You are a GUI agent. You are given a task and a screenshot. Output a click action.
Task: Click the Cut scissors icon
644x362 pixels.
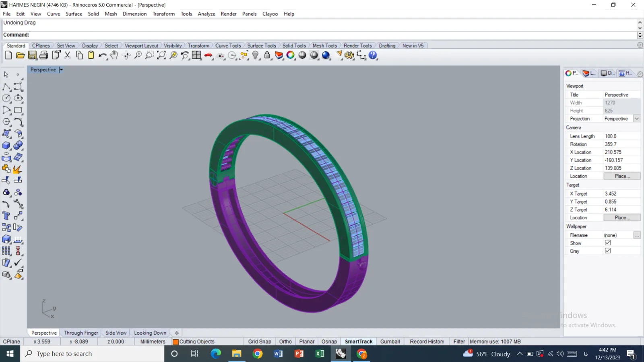point(68,56)
